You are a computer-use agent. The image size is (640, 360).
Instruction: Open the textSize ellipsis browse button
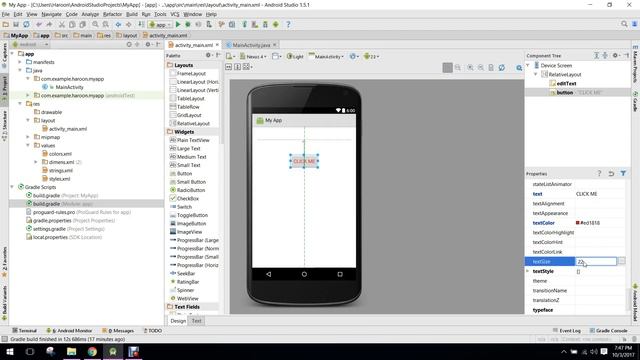pyautogui.click(x=621, y=261)
